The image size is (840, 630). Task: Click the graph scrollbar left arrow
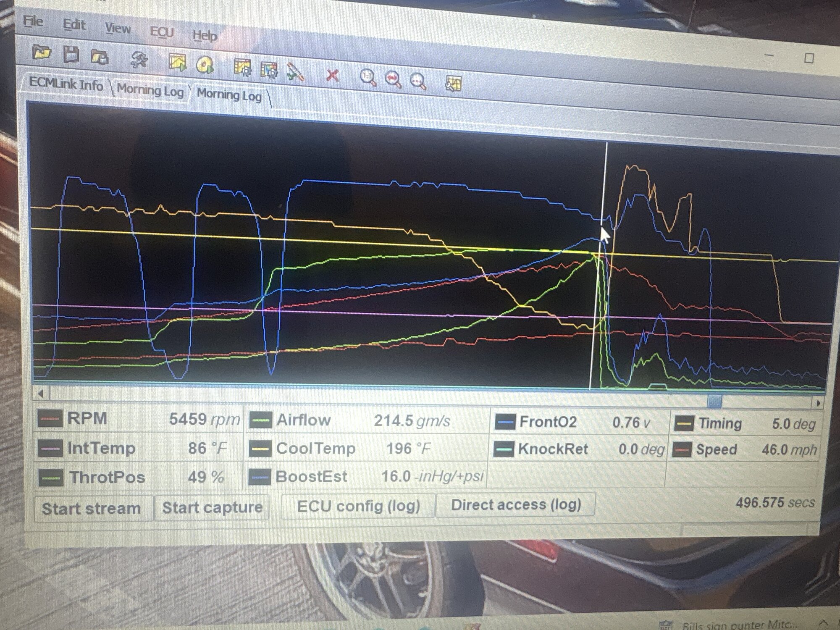click(x=41, y=394)
